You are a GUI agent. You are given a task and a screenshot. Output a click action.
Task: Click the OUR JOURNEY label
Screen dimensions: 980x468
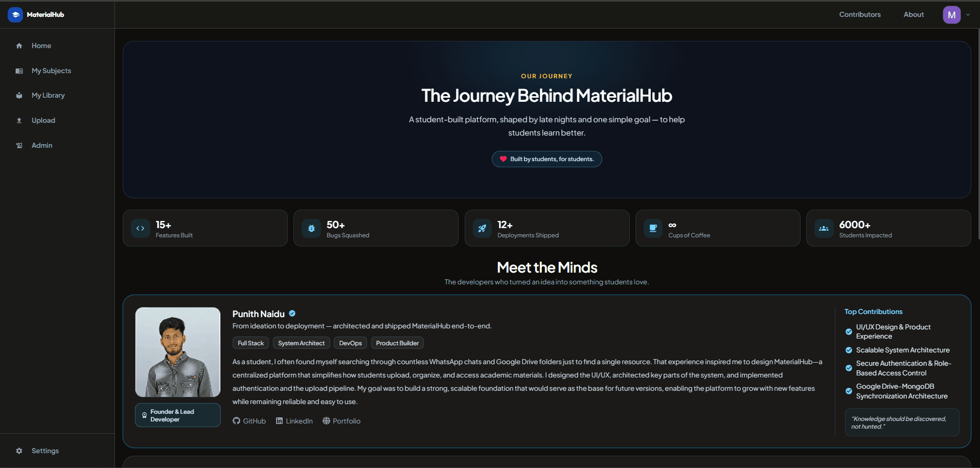546,76
